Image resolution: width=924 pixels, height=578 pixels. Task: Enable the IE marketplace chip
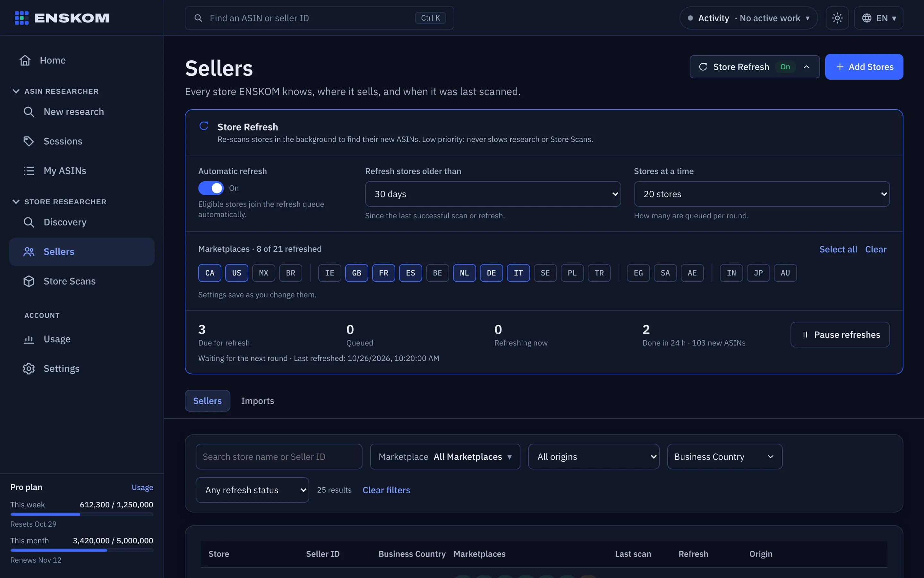pos(329,273)
